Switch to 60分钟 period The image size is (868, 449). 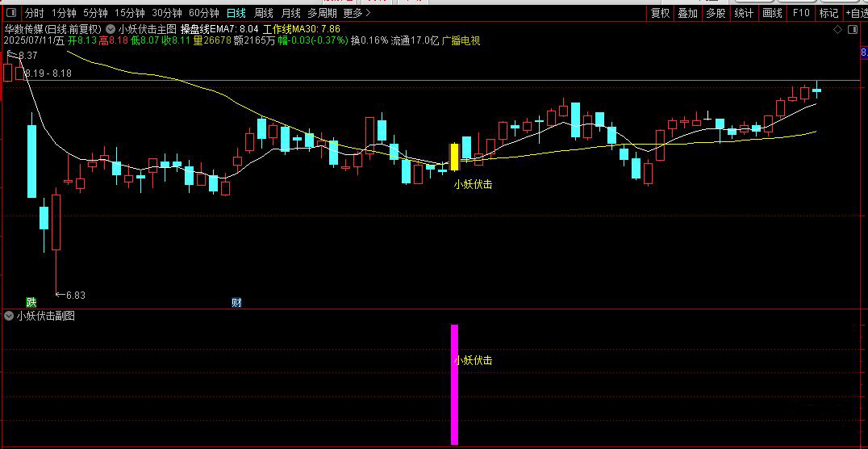click(204, 13)
